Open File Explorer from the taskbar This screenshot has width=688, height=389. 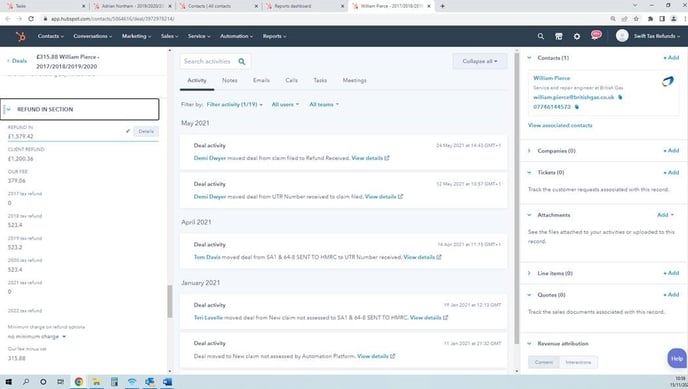(x=96, y=382)
